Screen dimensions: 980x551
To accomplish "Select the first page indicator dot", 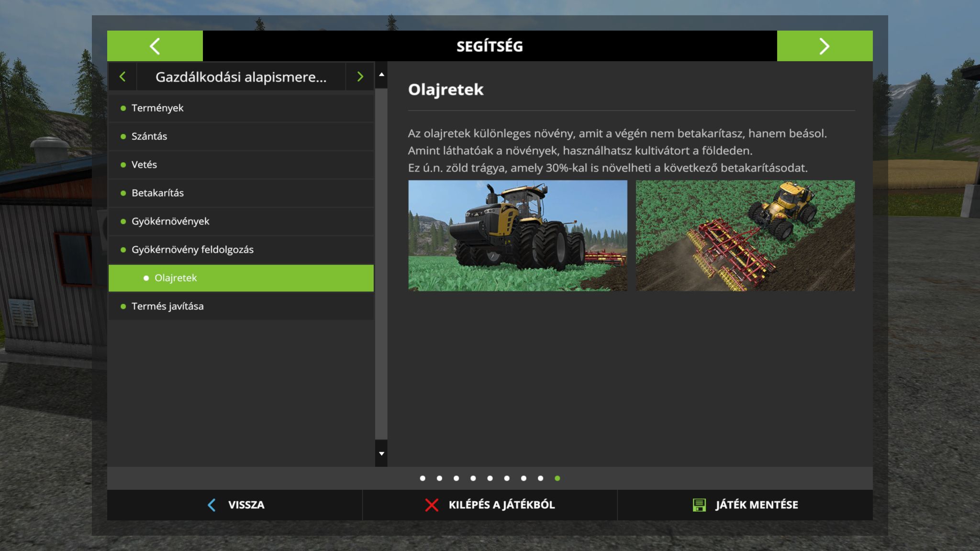I will pyautogui.click(x=423, y=478).
